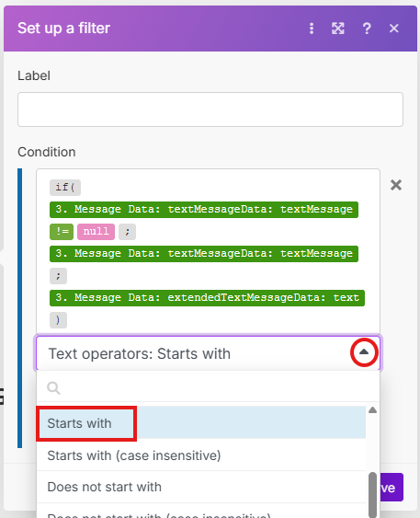Screen dimensions: 420x518
Task: Click the extendedTextMessageData: text variable pill
Action: (207, 298)
